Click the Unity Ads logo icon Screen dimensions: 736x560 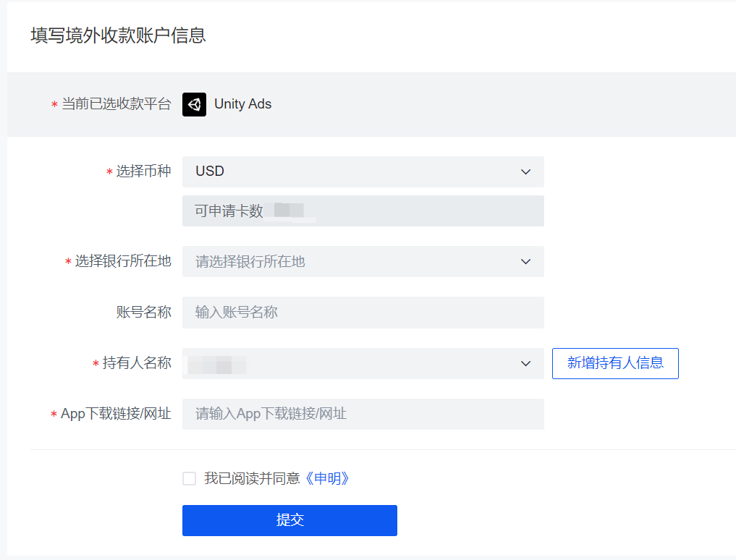click(194, 104)
